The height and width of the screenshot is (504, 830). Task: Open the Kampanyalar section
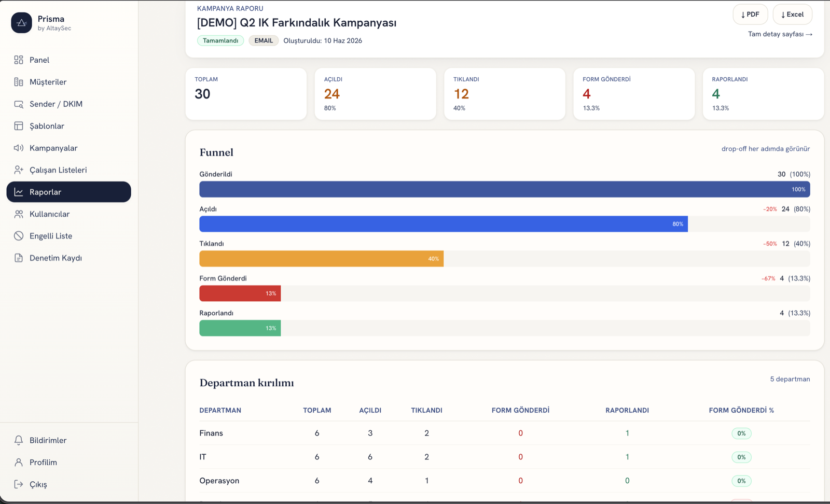tap(68, 148)
